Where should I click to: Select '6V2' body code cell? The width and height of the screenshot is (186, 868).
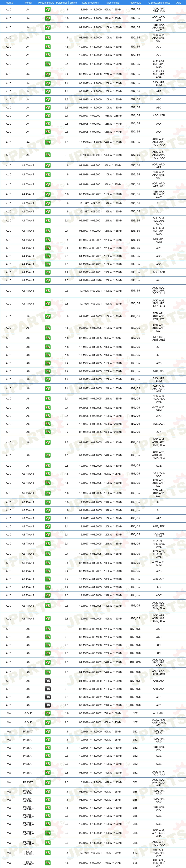pos(135,853)
